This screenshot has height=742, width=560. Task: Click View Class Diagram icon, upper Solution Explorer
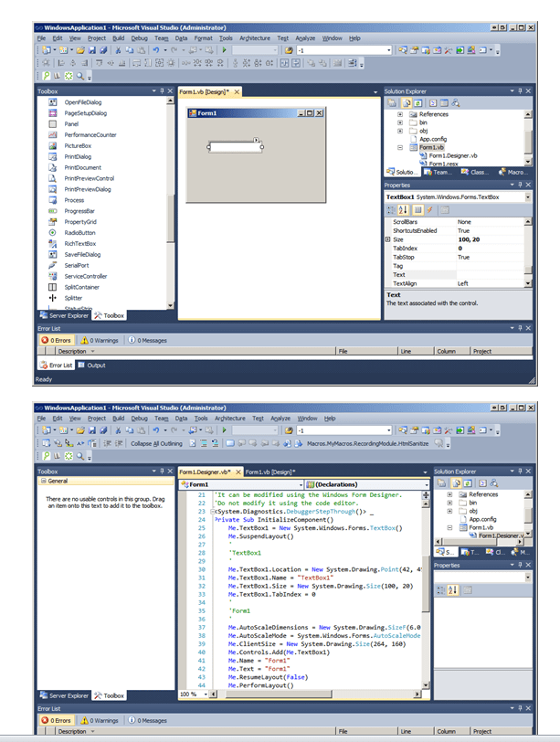[x=456, y=103]
